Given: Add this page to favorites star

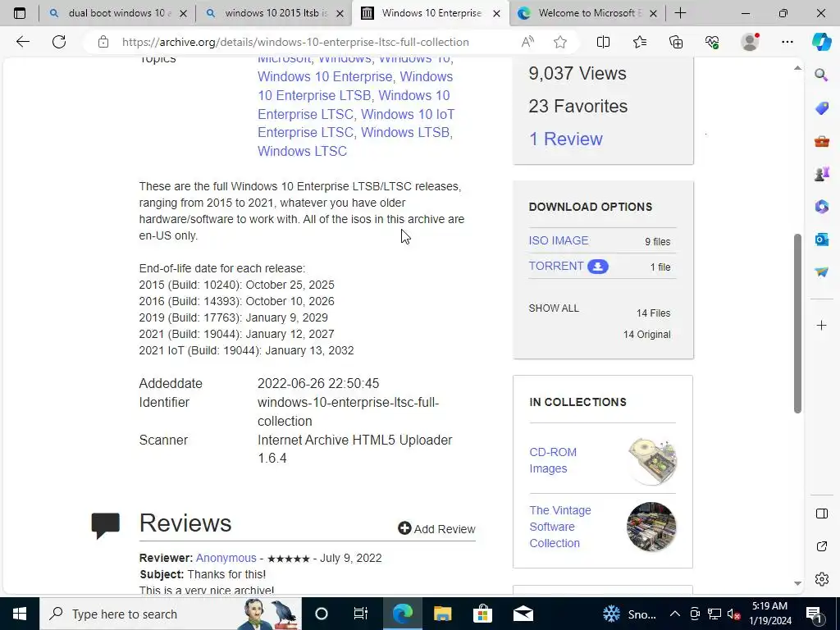Looking at the screenshot, I should (560, 42).
